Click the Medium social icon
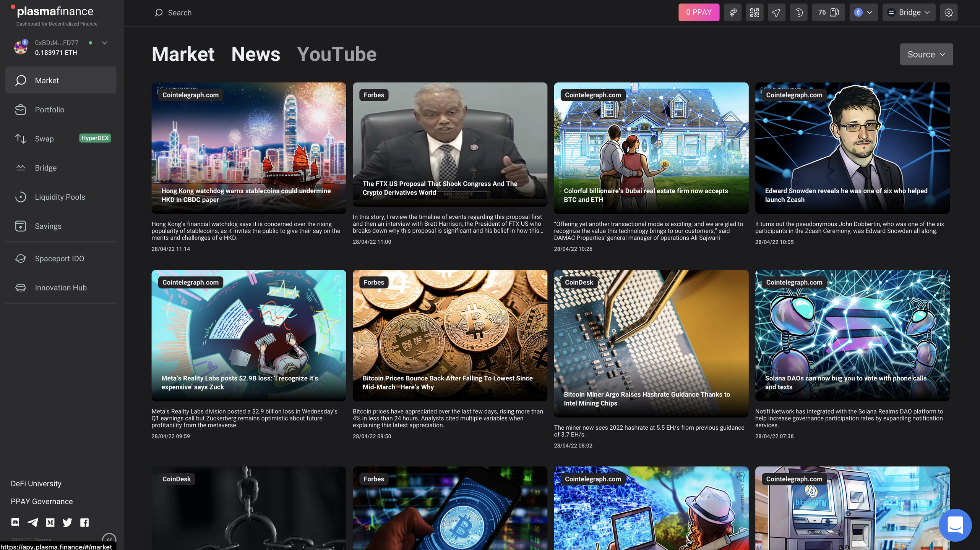 click(50, 522)
